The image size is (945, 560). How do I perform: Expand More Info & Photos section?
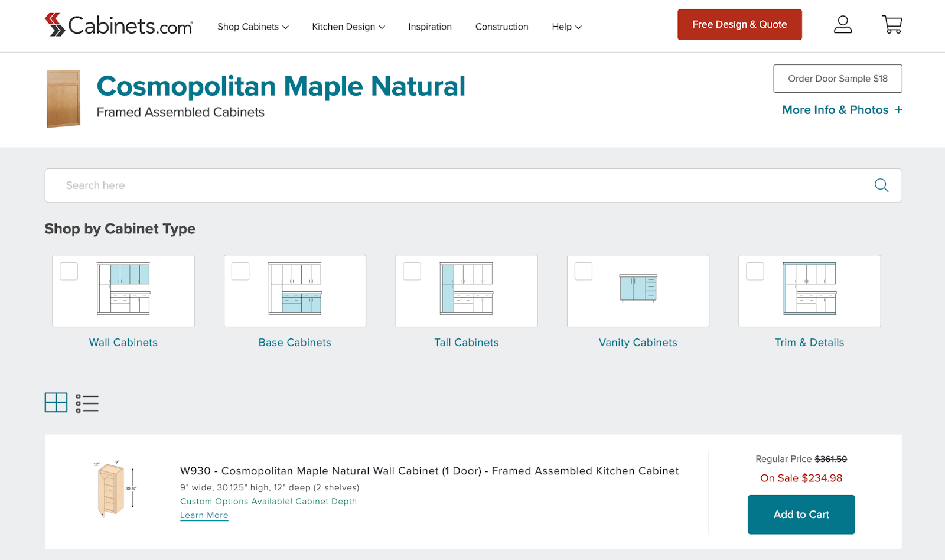[x=842, y=110]
